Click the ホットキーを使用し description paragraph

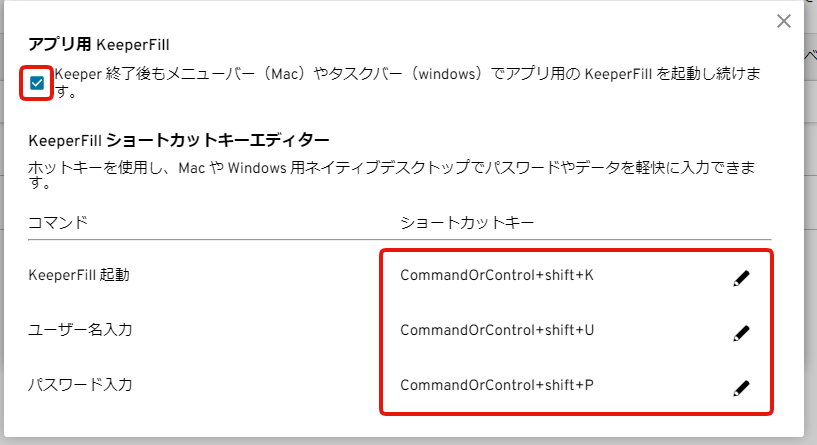click(x=391, y=175)
